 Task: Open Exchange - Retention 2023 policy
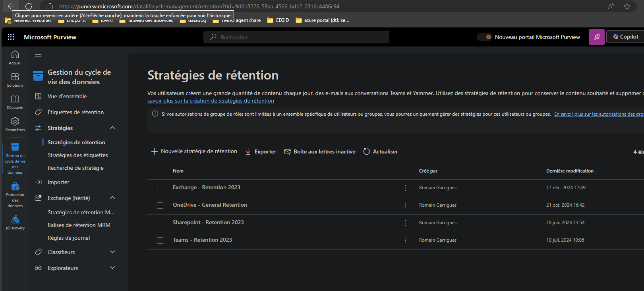[x=207, y=187]
